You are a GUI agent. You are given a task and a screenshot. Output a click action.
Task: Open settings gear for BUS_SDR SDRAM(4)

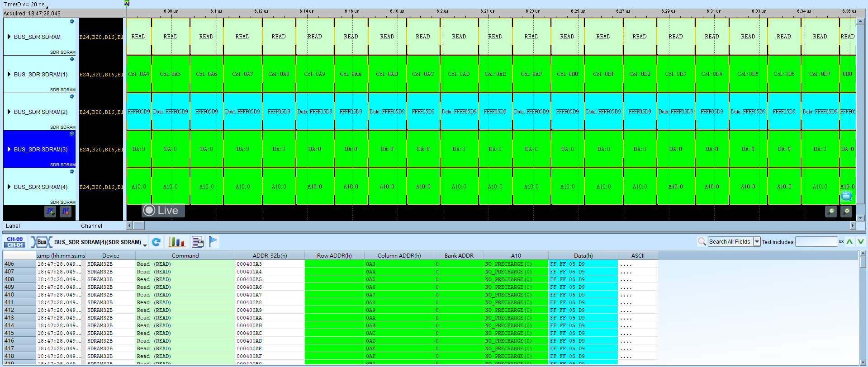click(72, 171)
